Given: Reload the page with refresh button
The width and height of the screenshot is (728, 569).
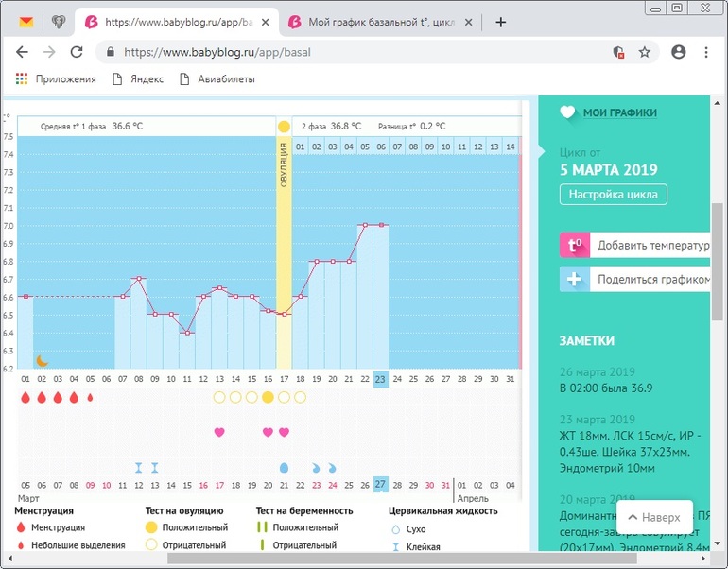Looking at the screenshot, I should (x=77, y=53).
